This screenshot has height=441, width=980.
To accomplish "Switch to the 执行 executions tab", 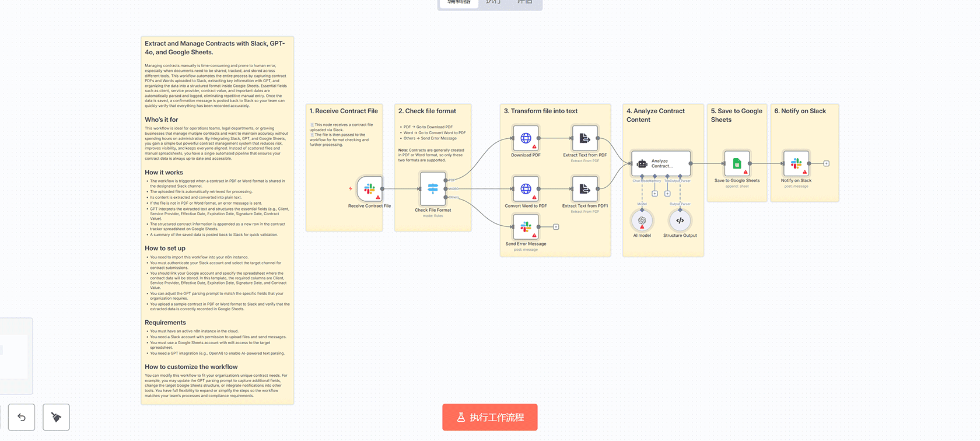I will point(493,2).
